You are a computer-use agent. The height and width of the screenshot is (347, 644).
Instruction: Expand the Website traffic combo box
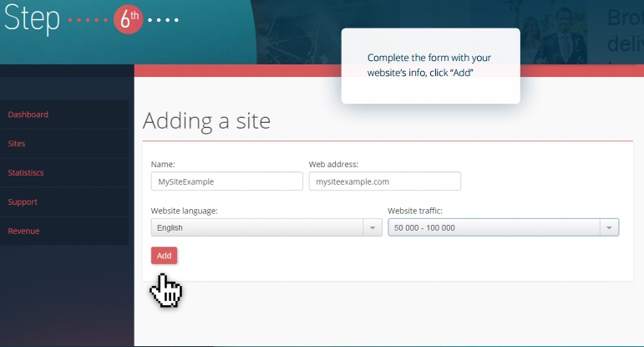(493, 227)
